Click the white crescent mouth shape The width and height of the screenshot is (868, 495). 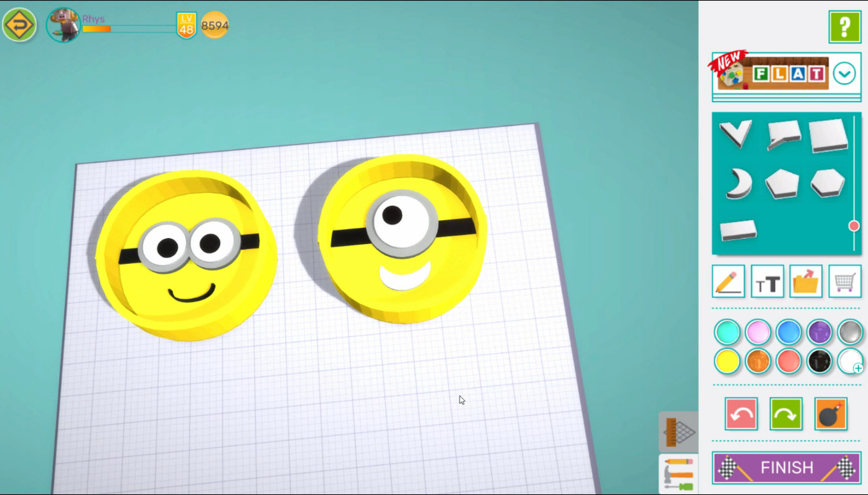pos(405,276)
